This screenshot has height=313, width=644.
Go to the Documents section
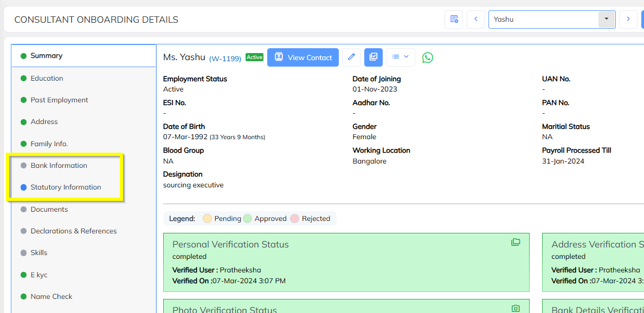(49, 210)
